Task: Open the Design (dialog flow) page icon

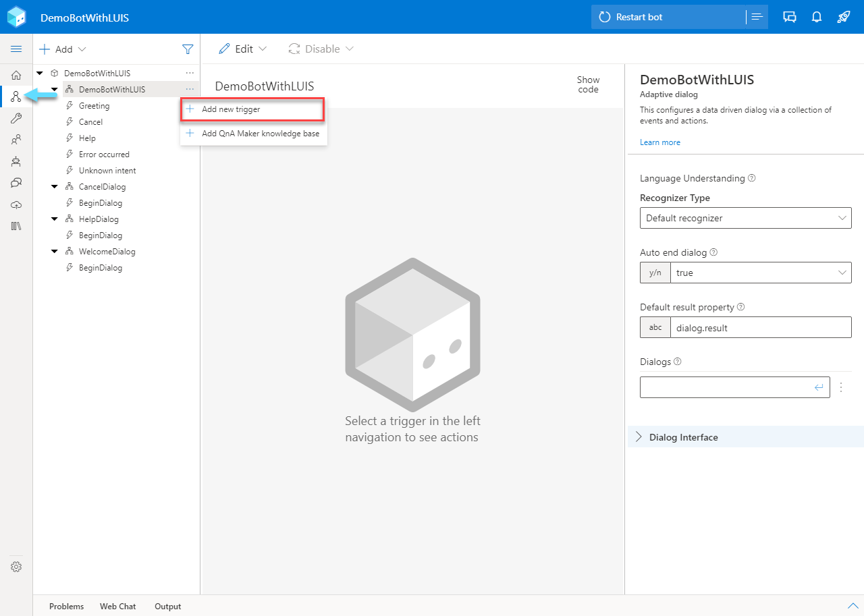Action: coord(16,96)
